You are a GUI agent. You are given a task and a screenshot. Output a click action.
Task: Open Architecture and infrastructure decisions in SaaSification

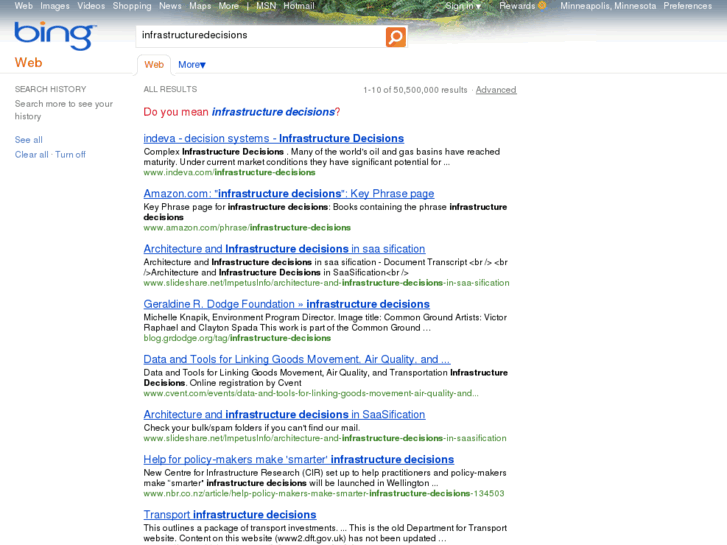[284, 414]
